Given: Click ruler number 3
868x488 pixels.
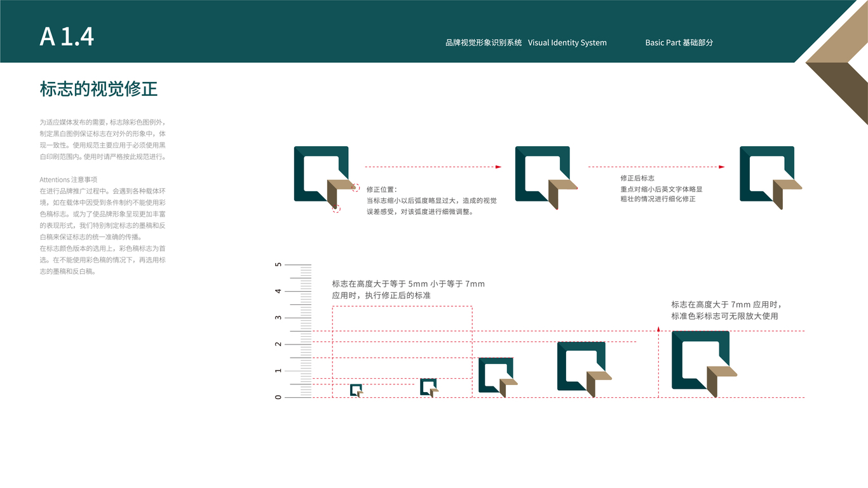Looking at the screenshot, I should coord(278,318).
